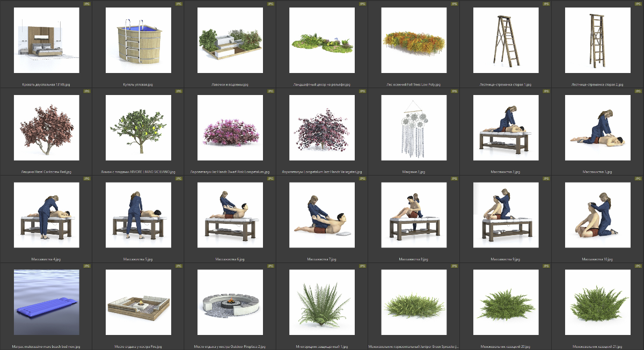Select the fern plant Многорядник thumbnail
Viewport: 644px width, 350px height.
click(322, 302)
